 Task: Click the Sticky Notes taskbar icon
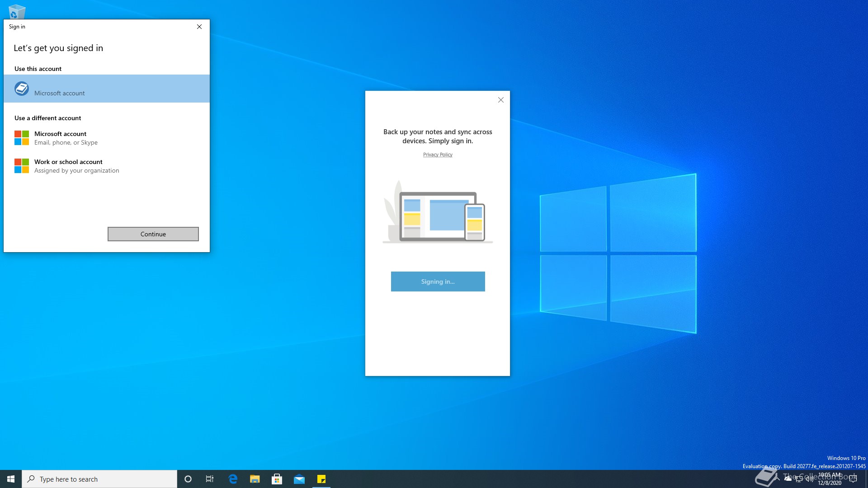(321, 479)
